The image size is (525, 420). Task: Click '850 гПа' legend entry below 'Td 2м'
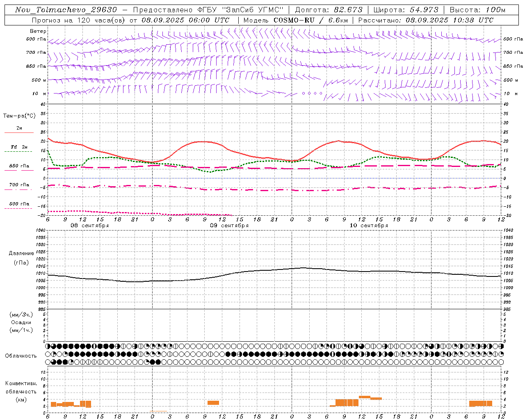19,166
